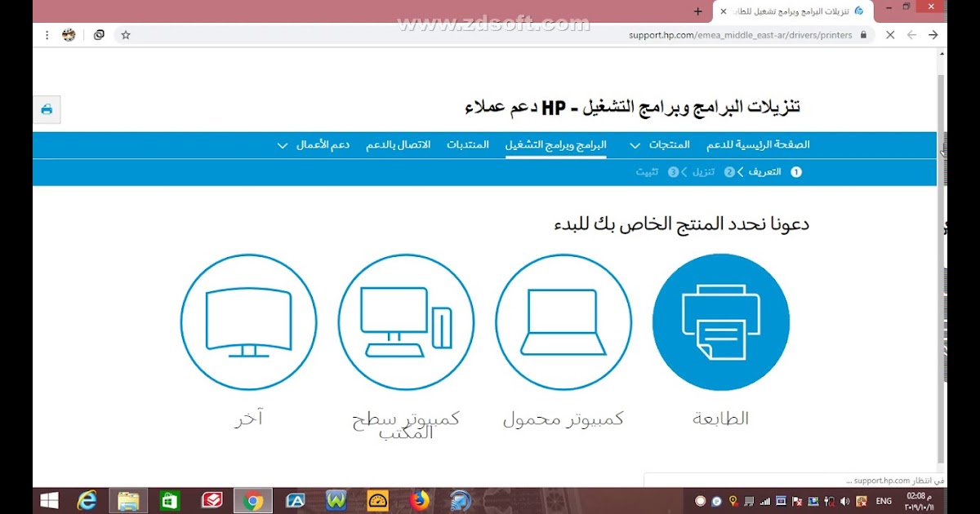Click the extension icon next to the bookmark star

(x=99, y=35)
